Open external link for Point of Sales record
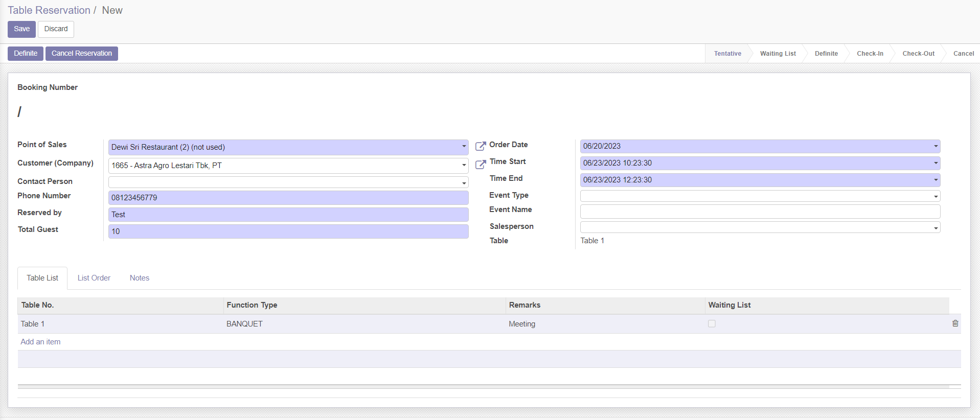Image resolution: width=980 pixels, height=420 pixels. pos(481,147)
